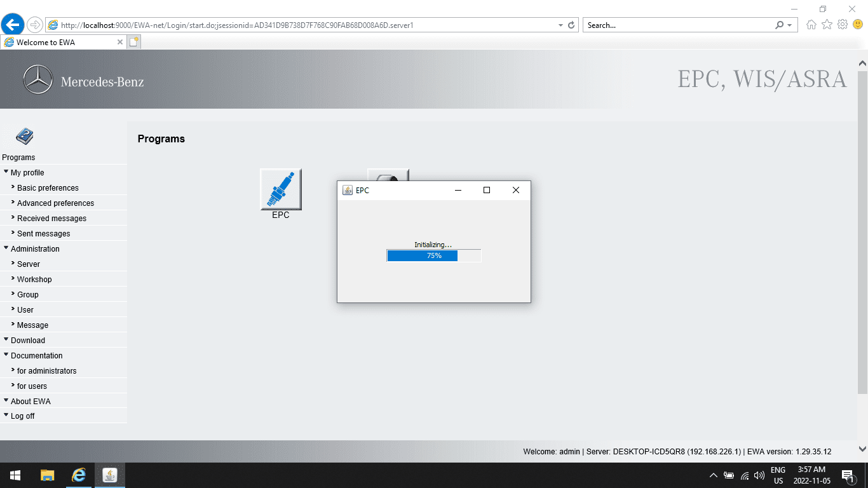The height and width of the screenshot is (488, 868).
Task: Click the Java icon in the taskbar
Action: click(110, 475)
